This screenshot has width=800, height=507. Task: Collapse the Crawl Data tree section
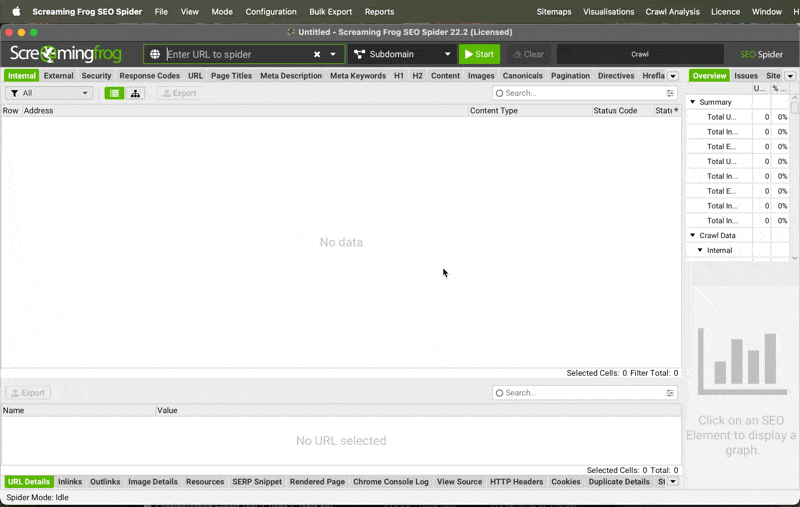pos(693,235)
